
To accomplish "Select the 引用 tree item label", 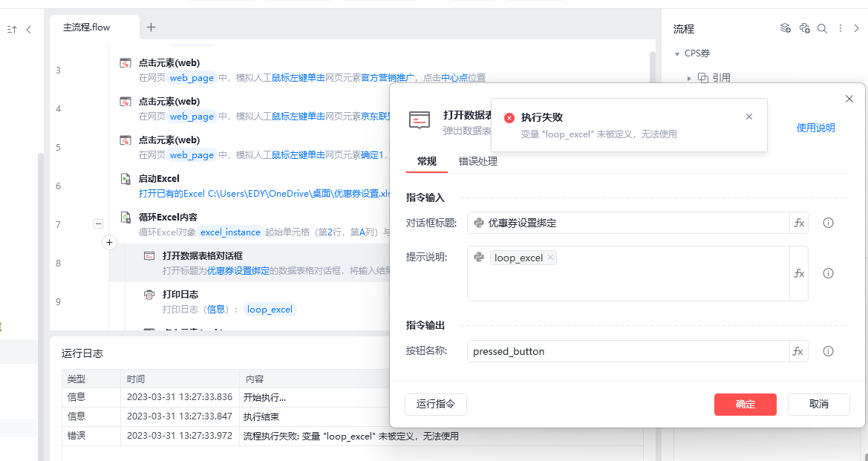I will (x=721, y=78).
